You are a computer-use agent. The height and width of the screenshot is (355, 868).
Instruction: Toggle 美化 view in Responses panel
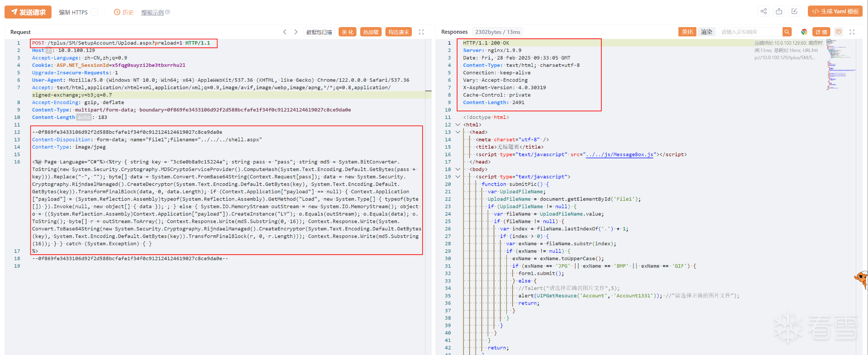[687, 32]
